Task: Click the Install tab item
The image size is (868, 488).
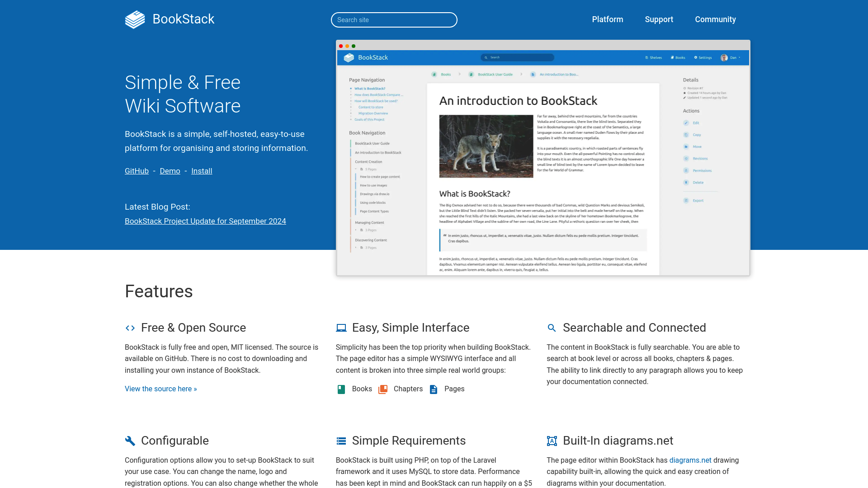Action: (202, 171)
